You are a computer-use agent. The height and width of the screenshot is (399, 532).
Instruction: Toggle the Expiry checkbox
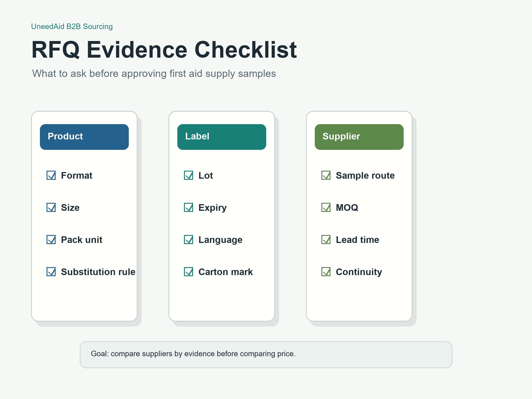[189, 207]
